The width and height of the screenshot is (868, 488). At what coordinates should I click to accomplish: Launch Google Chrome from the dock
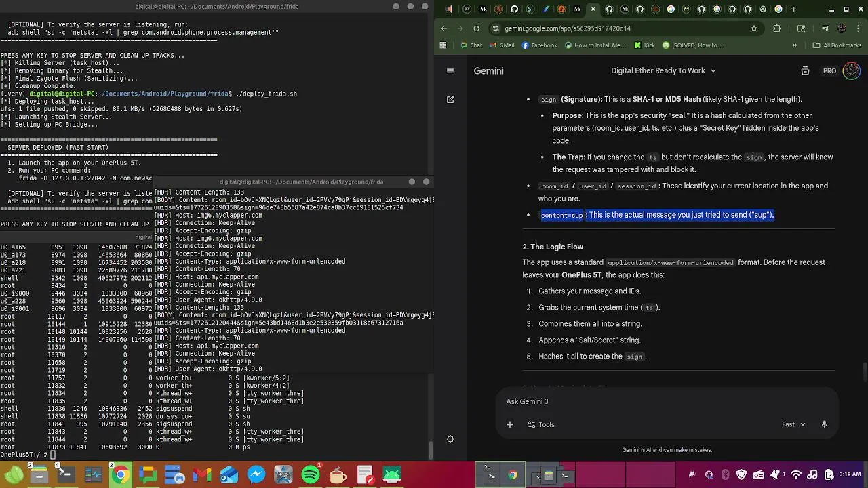[x=120, y=475]
